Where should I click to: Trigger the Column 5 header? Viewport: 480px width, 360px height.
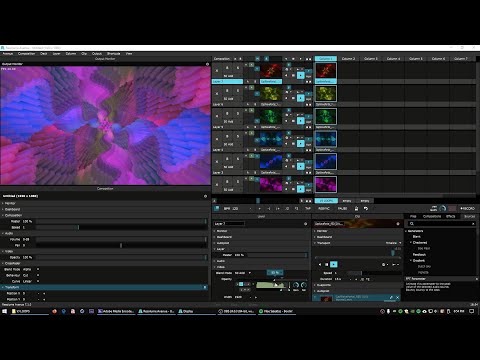click(x=416, y=59)
